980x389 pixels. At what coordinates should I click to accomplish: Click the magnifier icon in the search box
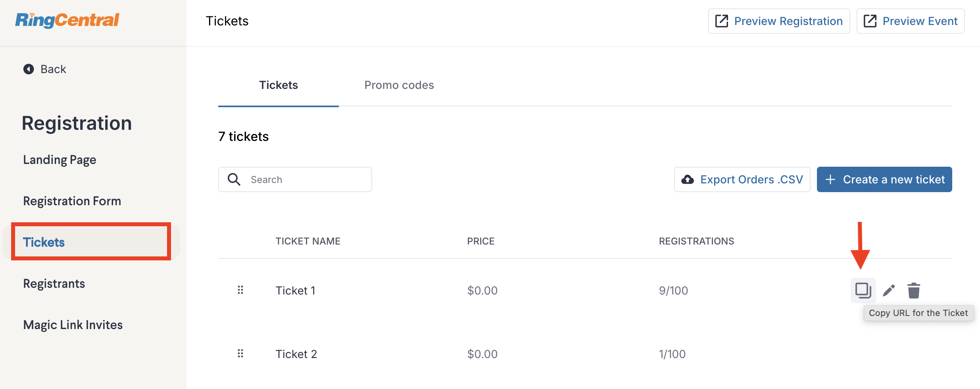coord(234,179)
